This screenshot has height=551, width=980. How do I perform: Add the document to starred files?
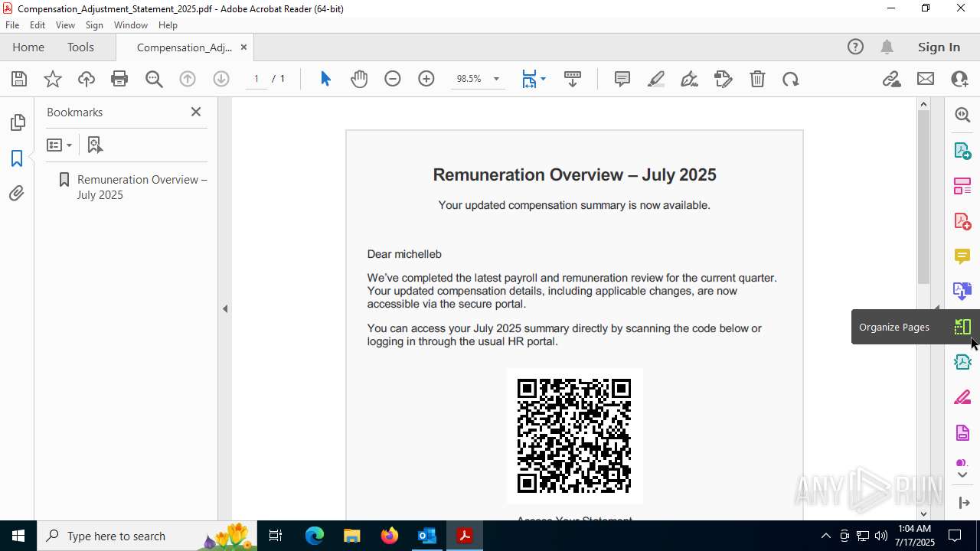(53, 79)
